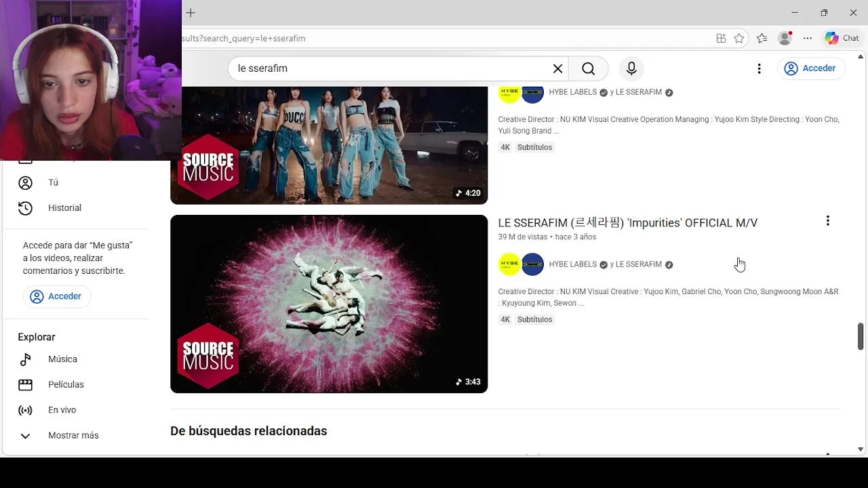This screenshot has height=488, width=868.
Task: Click the 4K badge on top result
Action: pyautogui.click(x=505, y=147)
